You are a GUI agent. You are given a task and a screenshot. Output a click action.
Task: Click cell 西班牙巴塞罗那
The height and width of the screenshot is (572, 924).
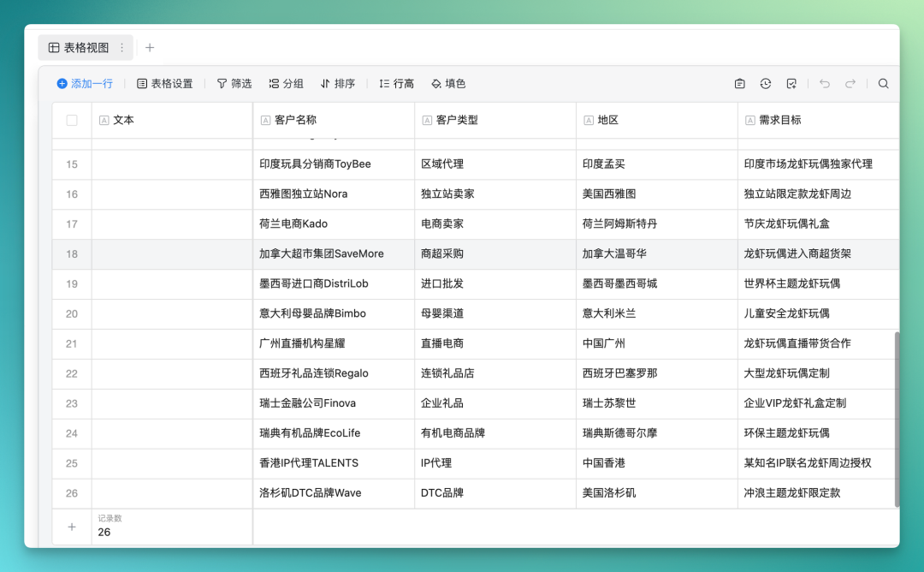tap(656, 374)
